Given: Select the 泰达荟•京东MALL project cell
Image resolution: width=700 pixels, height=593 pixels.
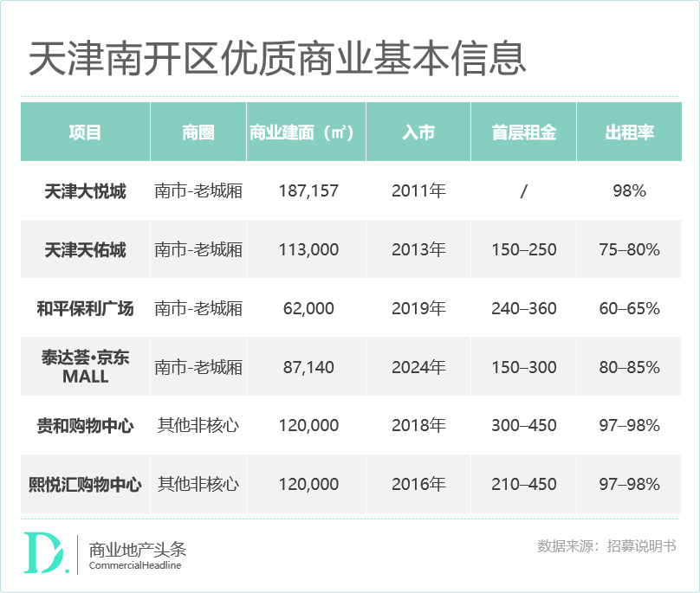Looking at the screenshot, I should (85, 367).
